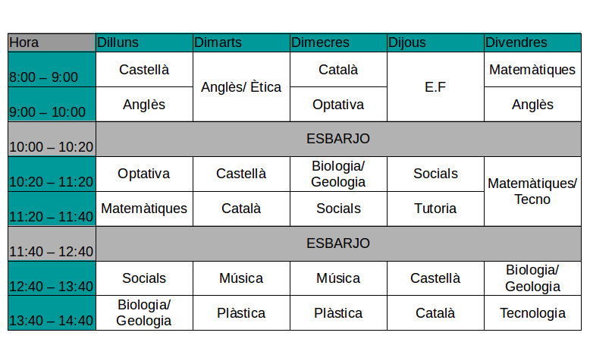Click Optativa in the Dilluns column

pos(144,174)
